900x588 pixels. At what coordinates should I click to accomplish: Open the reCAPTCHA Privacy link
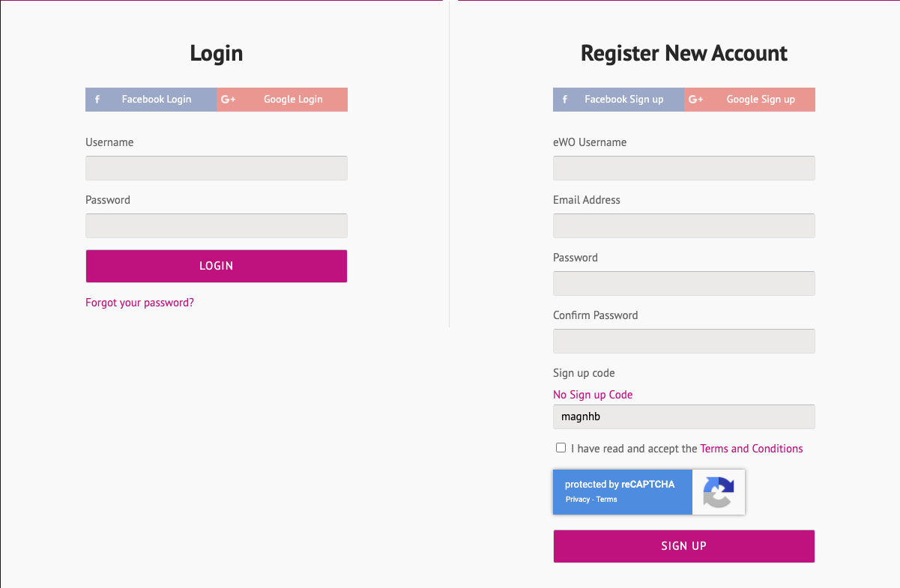pyautogui.click(x=577, y=500)
